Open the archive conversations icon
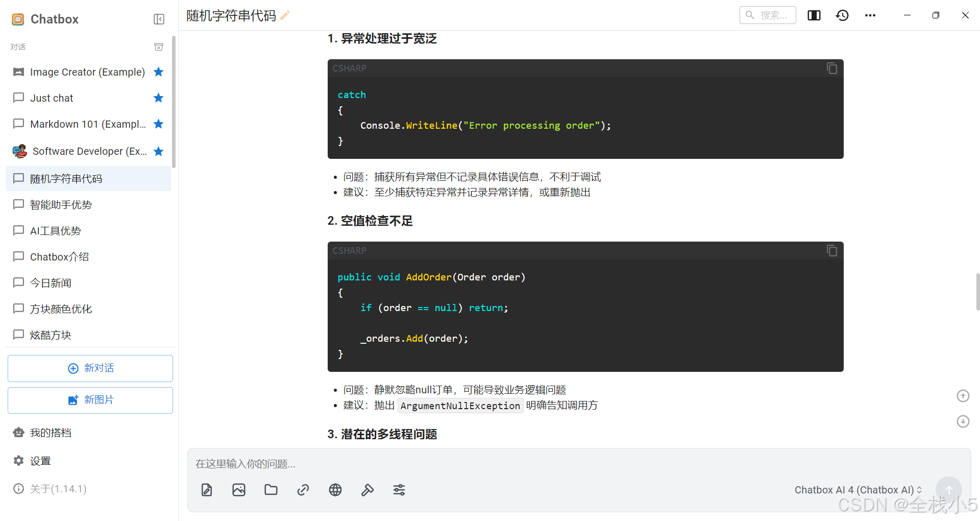 [x=159, y=47]
